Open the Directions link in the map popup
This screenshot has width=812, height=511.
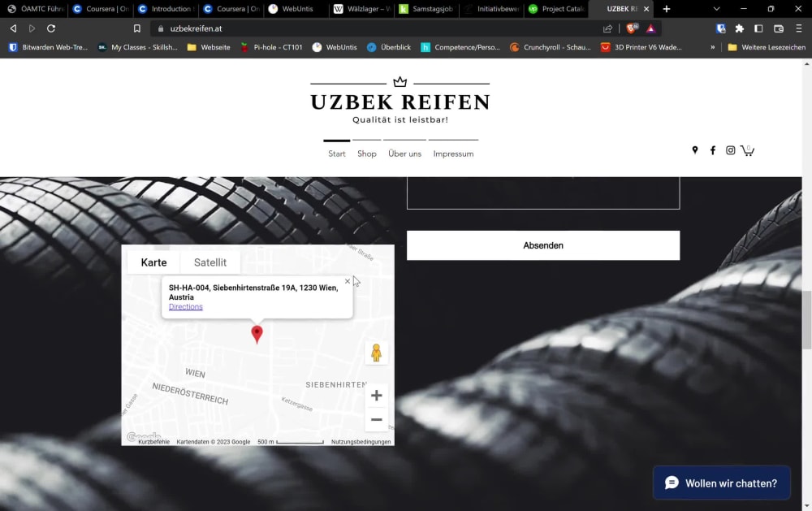click(x=185, y=307)
